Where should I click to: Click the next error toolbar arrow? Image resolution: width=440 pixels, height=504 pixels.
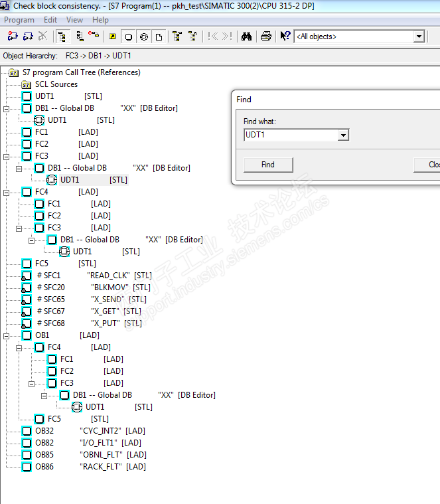click(x=227, y=37)
